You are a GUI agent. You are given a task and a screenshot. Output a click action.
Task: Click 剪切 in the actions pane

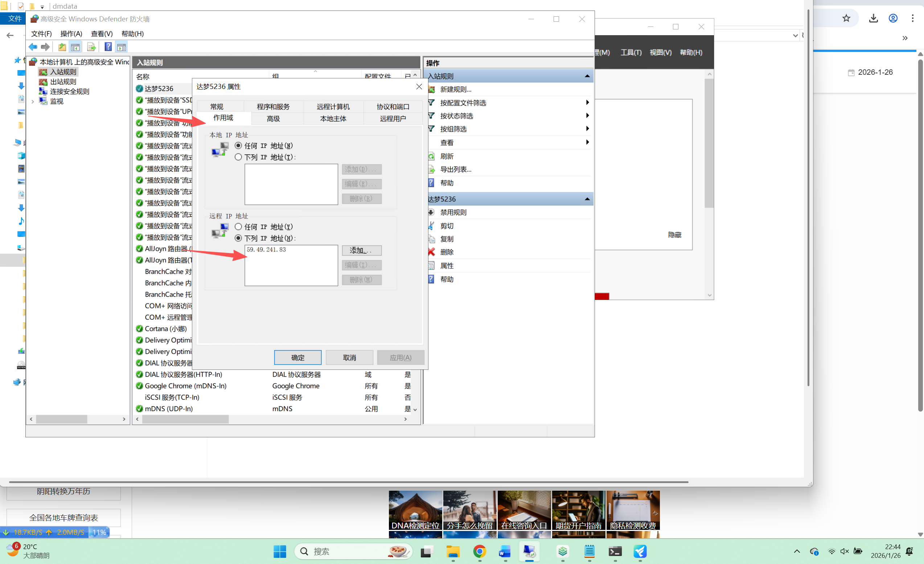[x=447, y=226]
